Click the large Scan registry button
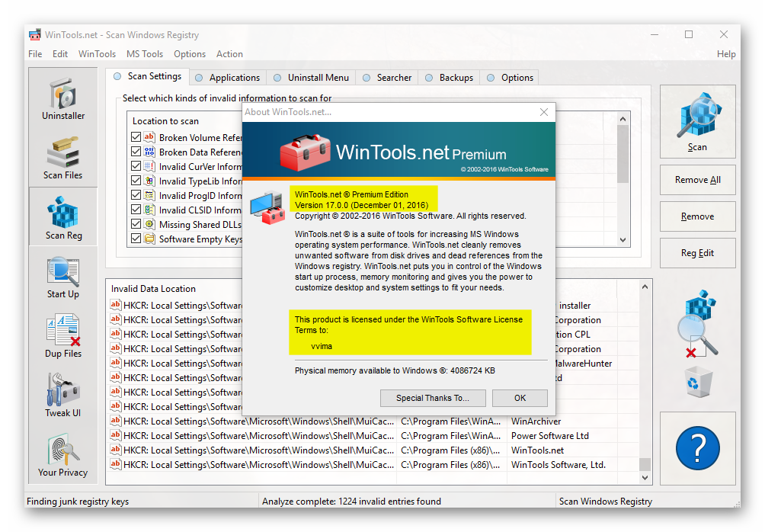This screenshot has height=532, width=765. 698,121
